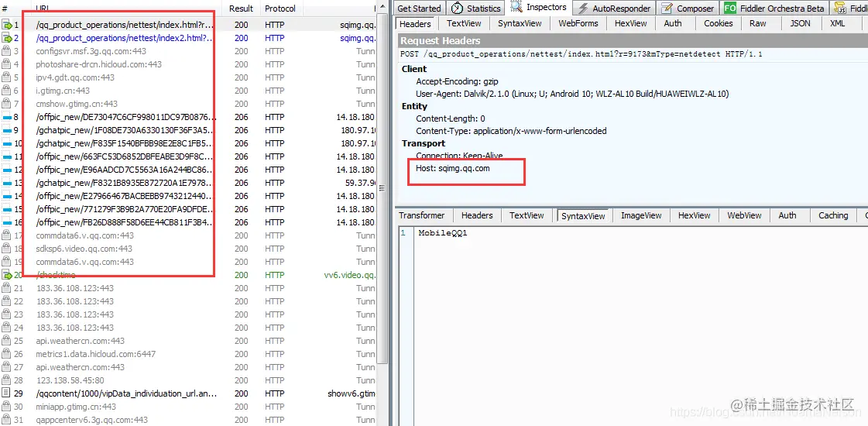Open response Caching tab

(833, 215)
